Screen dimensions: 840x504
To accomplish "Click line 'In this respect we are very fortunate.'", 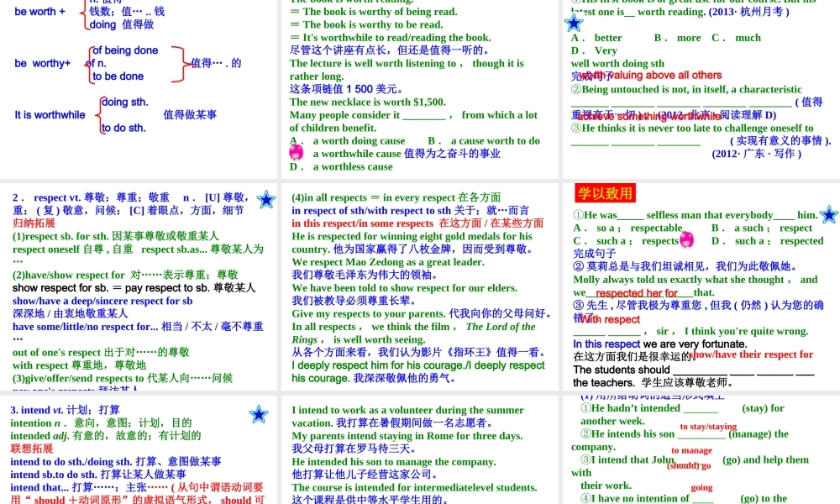I will click(x=659, y=344).
